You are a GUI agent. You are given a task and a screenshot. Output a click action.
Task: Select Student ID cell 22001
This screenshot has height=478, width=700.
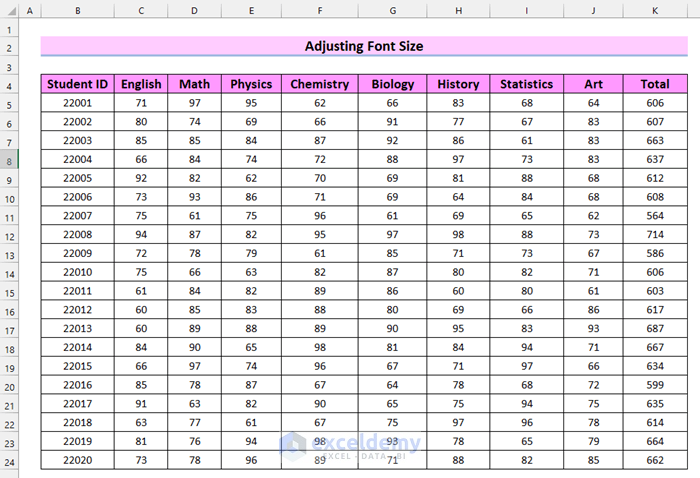pos(78,103)
